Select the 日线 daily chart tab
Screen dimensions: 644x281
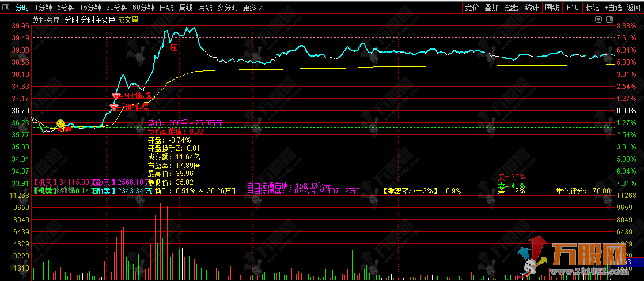tap(166, 8)
